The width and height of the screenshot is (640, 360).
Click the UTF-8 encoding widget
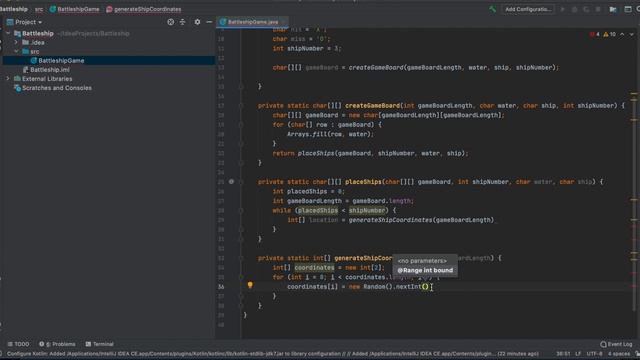pos(594,353)
